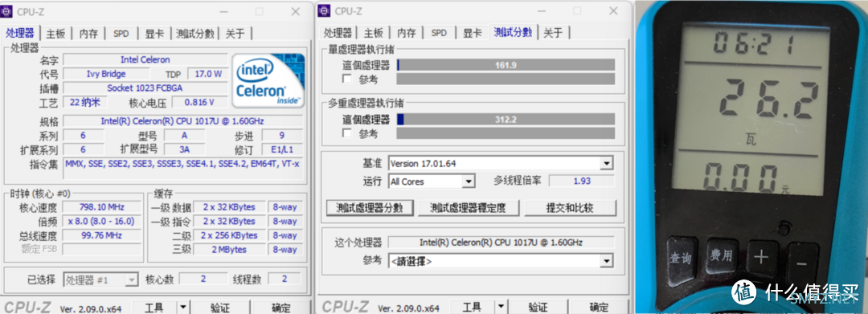Click single-thread score bar showing 161.9

pyautogui.click(x=506, y=65)
